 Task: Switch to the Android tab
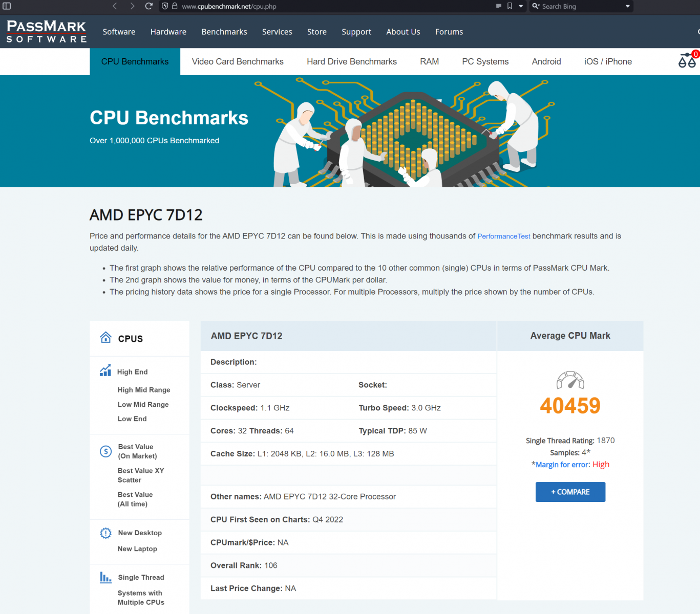tap(546, 61)
